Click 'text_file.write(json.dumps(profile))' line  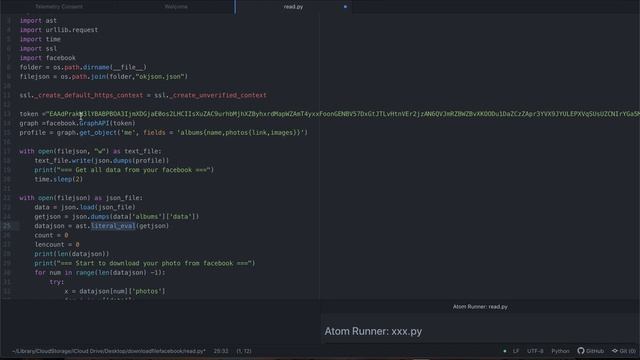pyautogui.click(x=102, y=161)
